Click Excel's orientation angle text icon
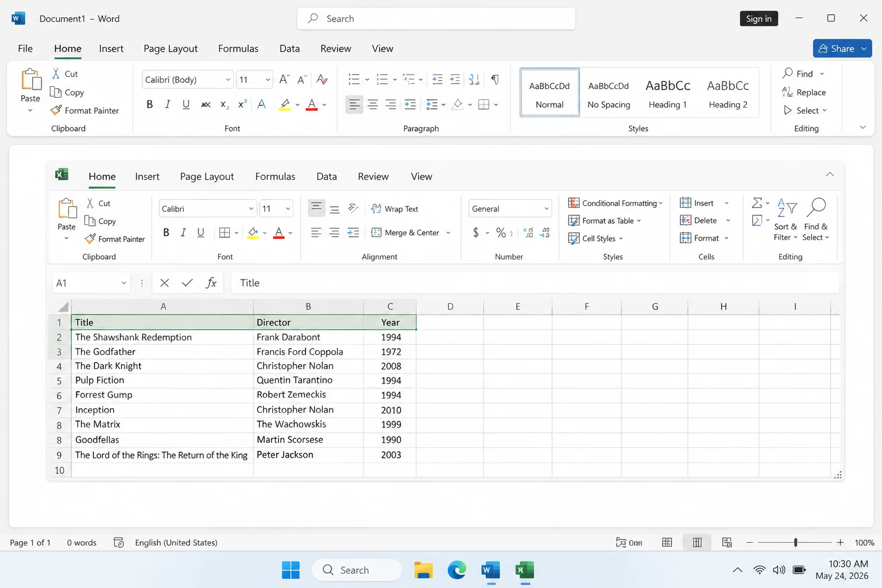 pyautogui.click(x=353, y=208)
